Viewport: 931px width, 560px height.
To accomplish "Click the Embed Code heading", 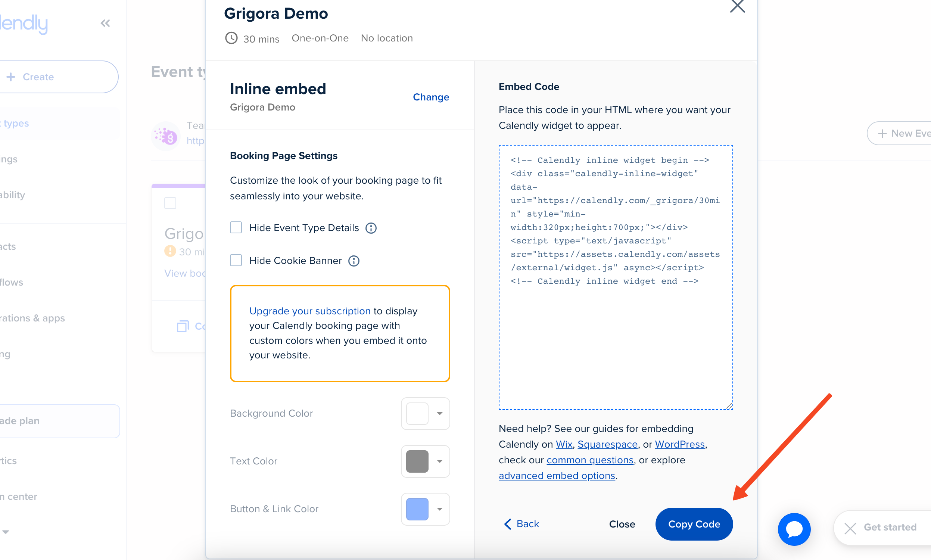I will point(529,86).
